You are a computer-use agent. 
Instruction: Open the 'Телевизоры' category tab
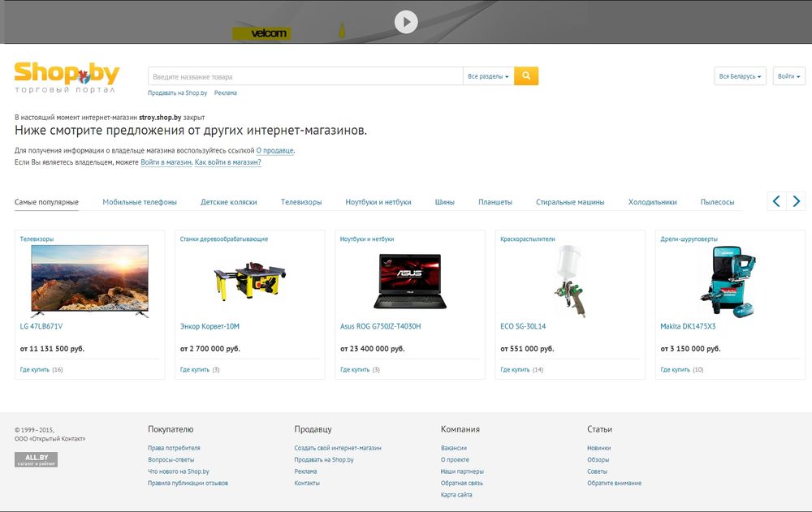pyautogui.click(x=301, y=202)
